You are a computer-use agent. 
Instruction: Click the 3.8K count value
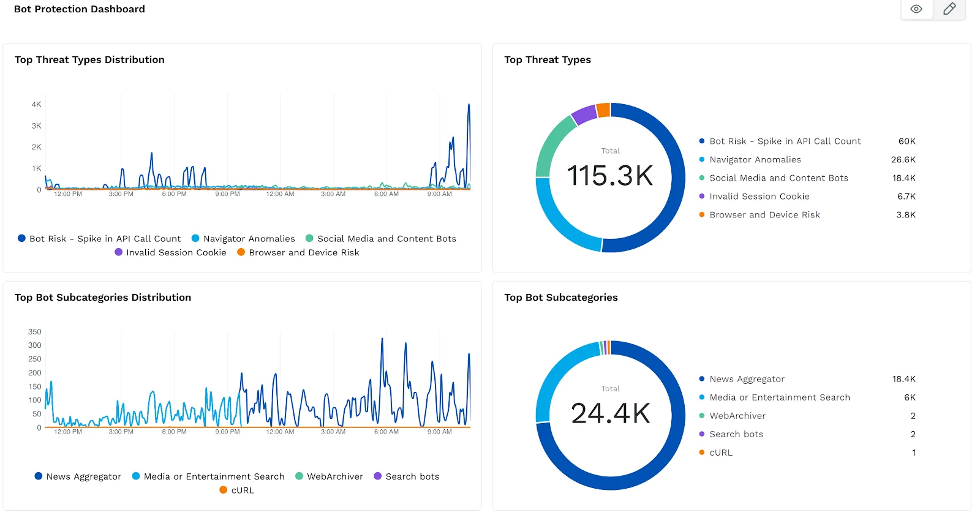coord(906,214)
